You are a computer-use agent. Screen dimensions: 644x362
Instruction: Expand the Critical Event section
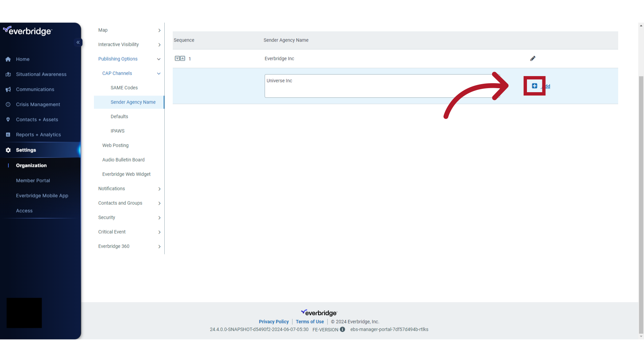tap(159, 232)
